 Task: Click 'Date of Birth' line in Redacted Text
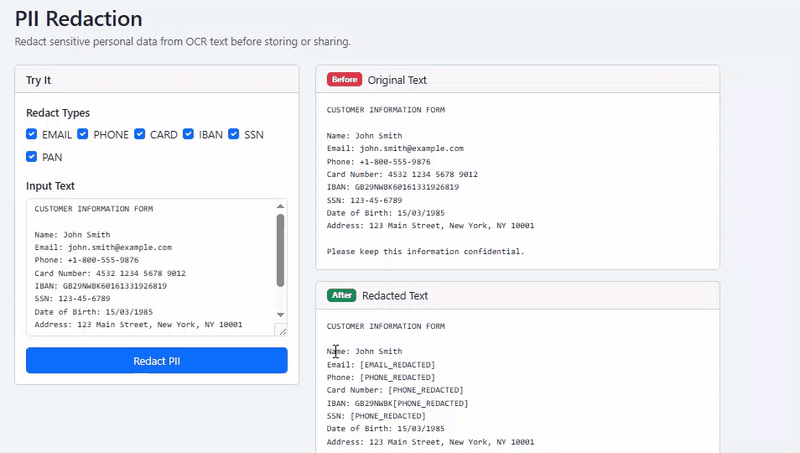point(386,429)
